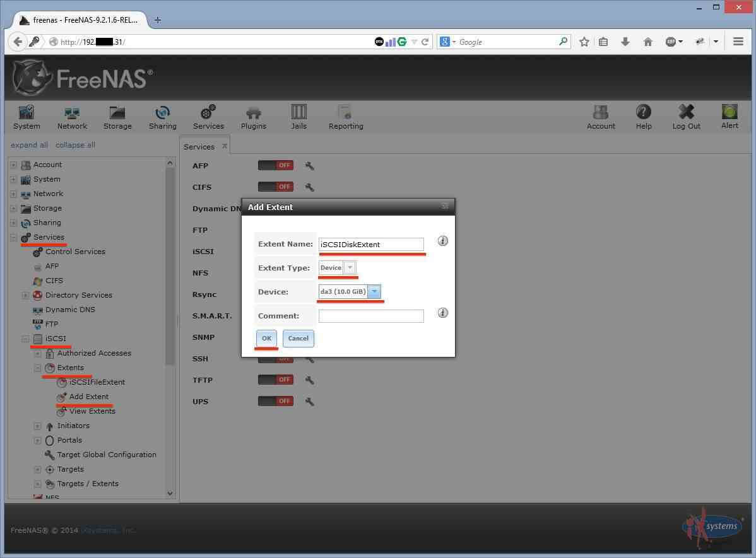
Task: Click the Alert status icon
Action: click(729, 117)
